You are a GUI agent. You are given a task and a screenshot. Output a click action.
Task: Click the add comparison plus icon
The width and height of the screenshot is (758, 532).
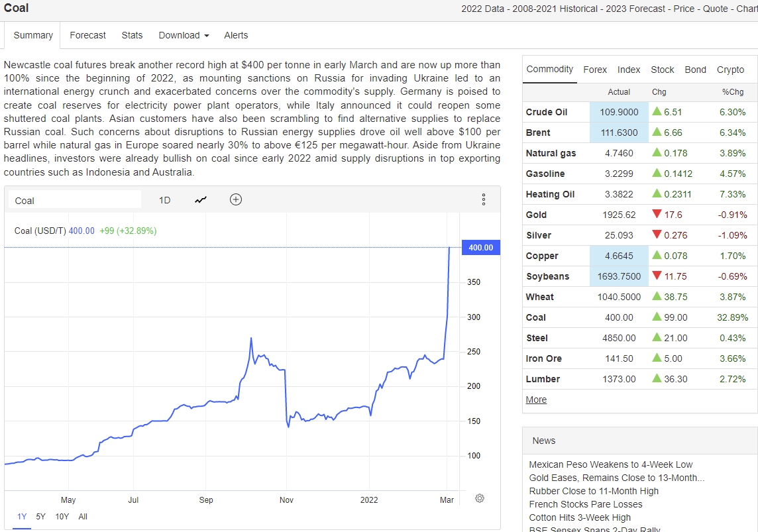point(235,199)
